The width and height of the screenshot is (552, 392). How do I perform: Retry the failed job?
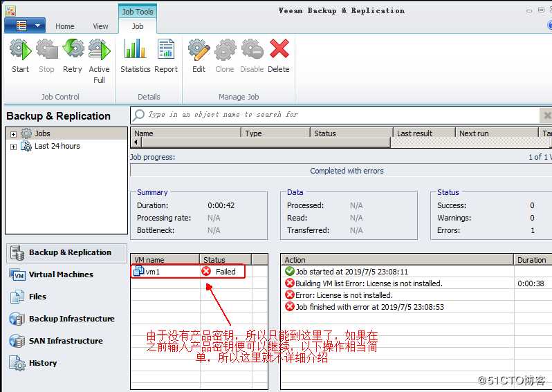pos(73,56)
